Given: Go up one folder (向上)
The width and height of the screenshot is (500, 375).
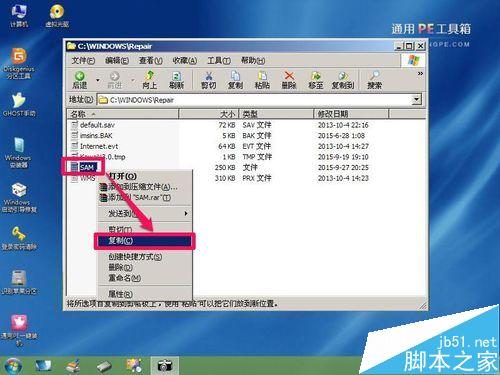Looking at the screenshot, I should (x=150, y=80).
